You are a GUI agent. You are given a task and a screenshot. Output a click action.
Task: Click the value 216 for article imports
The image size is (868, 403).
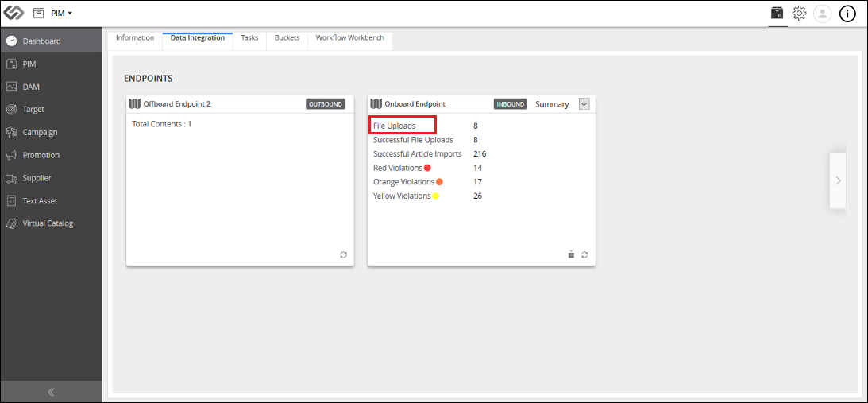coord(480,153)
